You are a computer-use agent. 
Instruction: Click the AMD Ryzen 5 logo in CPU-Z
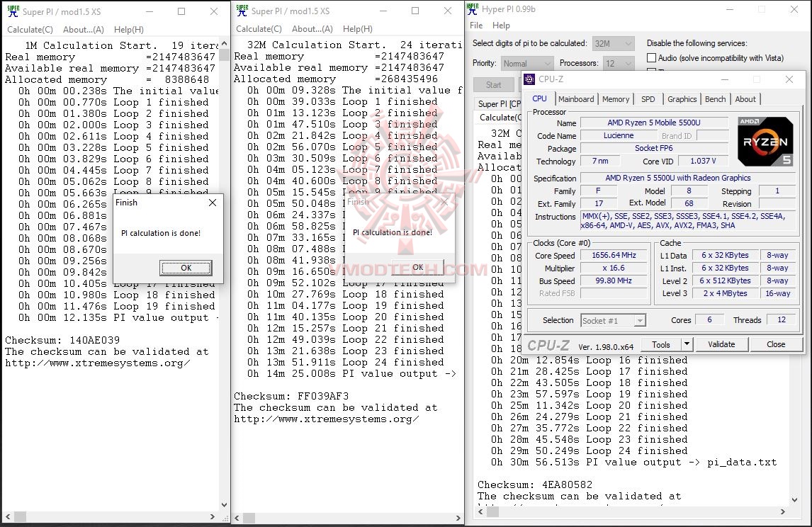(x=765, y=142)
